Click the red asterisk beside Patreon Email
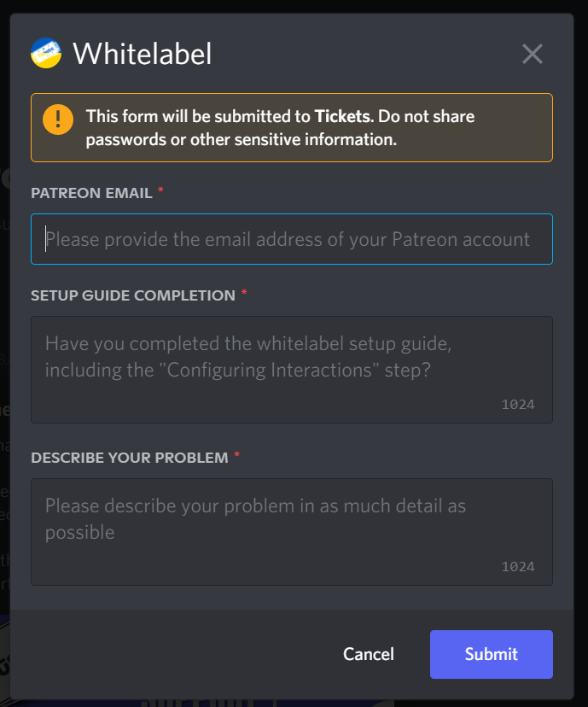Screen dimensions: 588x707 160,190
